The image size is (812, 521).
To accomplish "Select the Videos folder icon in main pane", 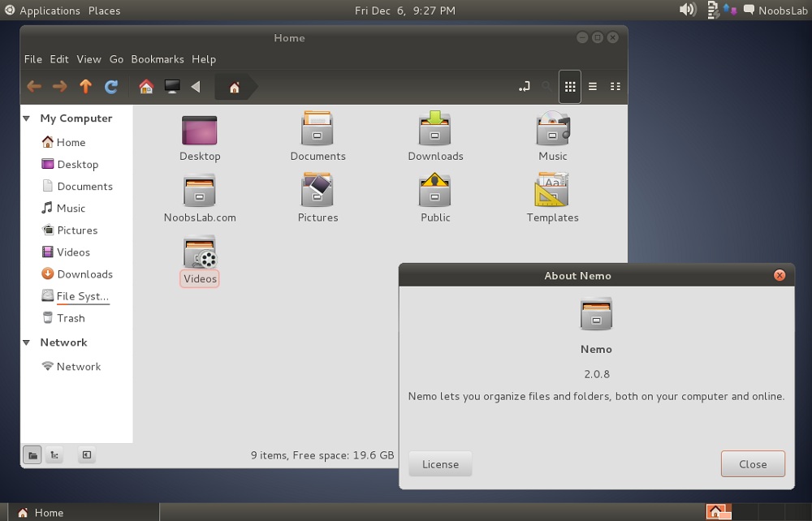I will tap(200, 252).
